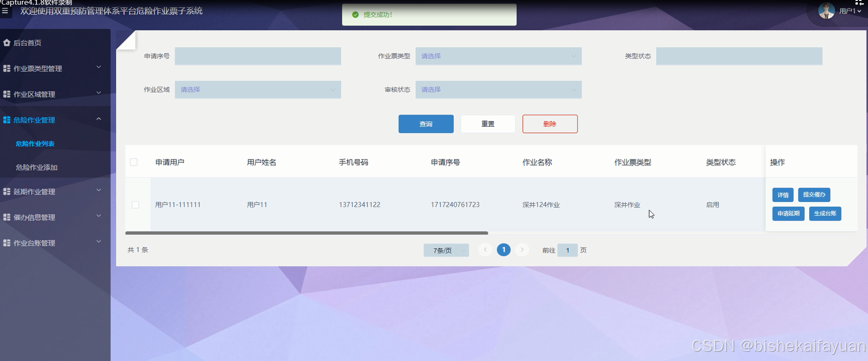The width and height of the screenshot is (868, 361).
Task: Click the 类型状态 column header
Action: click(720, 162)
